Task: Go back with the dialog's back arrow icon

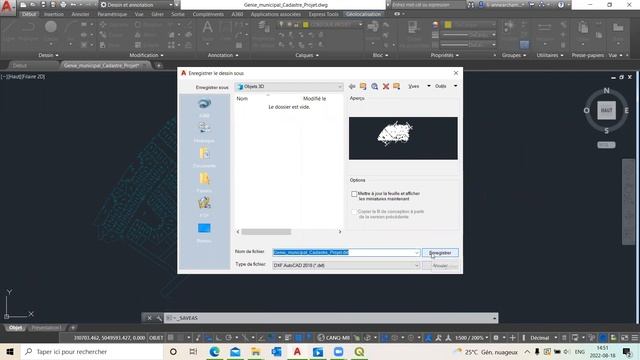Action: pyautogui.click(x=352, y=87)
